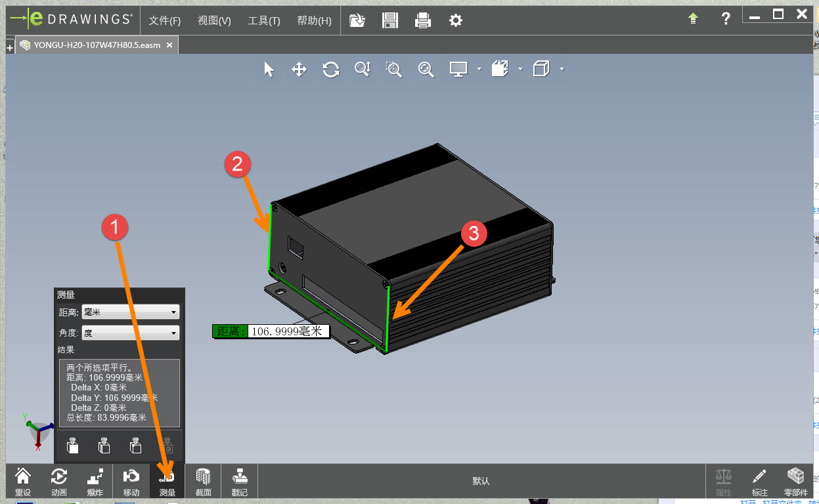
Task: Toggle the 测量 (Measure) tool
Action: point(167,482)
